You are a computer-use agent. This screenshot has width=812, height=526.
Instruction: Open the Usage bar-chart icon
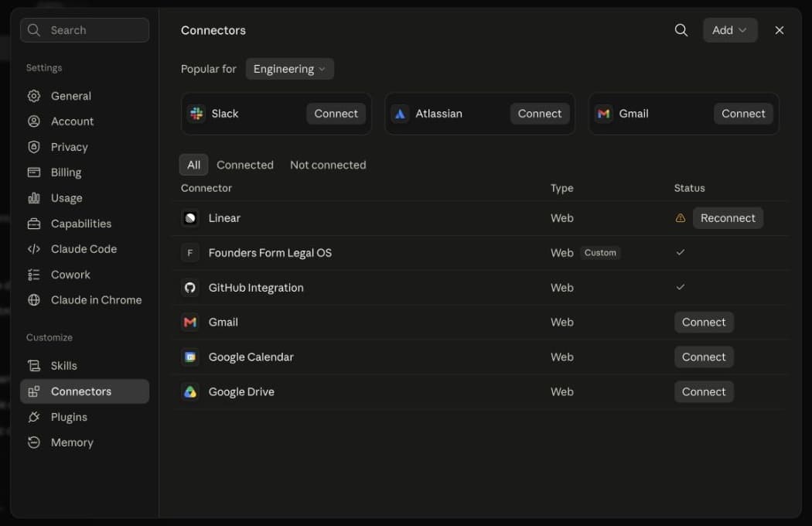pyautogui.click(x=34, y=198)
